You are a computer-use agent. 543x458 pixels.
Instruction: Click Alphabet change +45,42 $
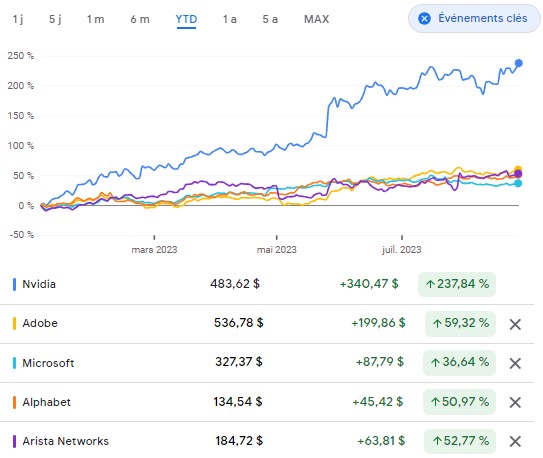(x=378, y=402)
